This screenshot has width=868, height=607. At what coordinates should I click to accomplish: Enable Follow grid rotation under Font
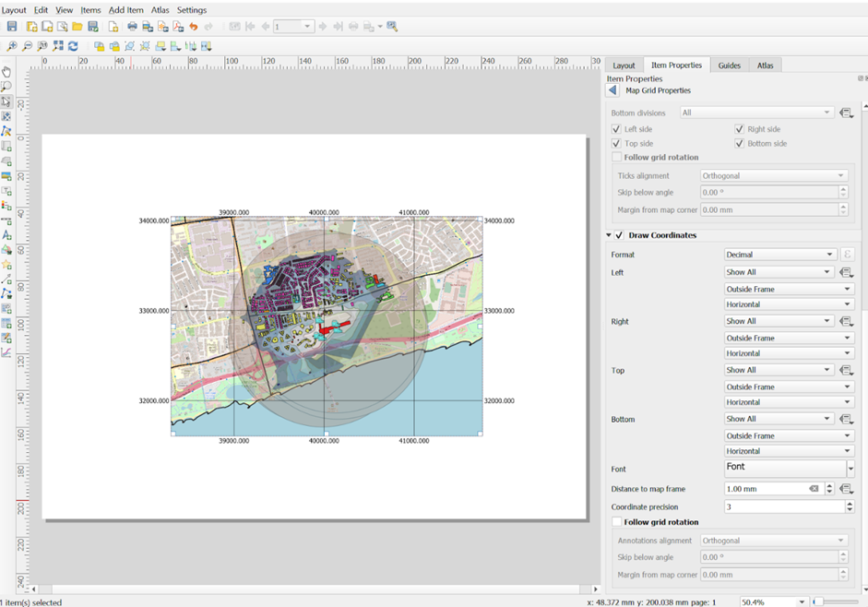point(617,522)
